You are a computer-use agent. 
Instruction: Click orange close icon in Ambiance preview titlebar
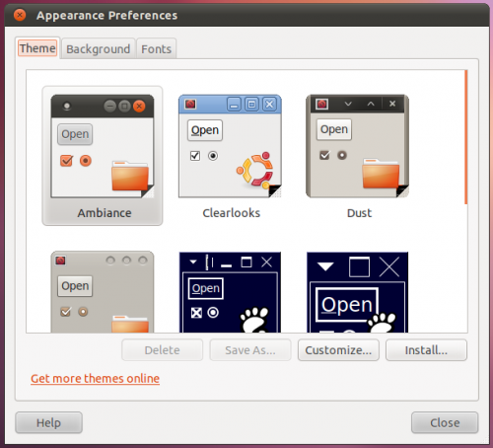[139, 107]
